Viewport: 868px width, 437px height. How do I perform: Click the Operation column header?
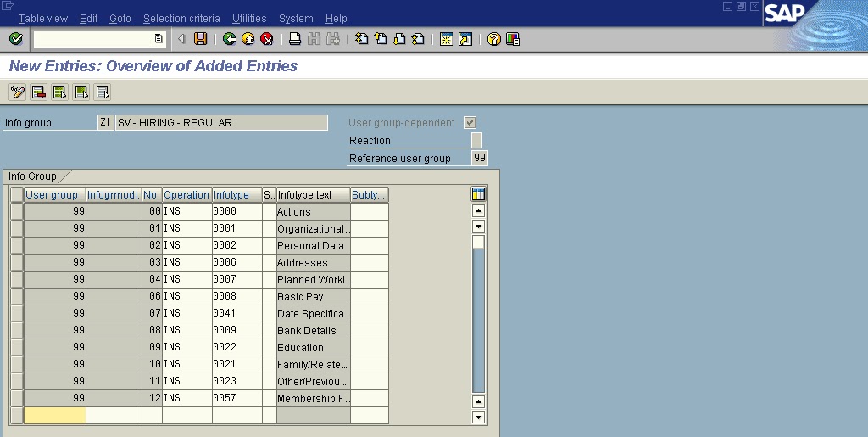click(187, 195)
